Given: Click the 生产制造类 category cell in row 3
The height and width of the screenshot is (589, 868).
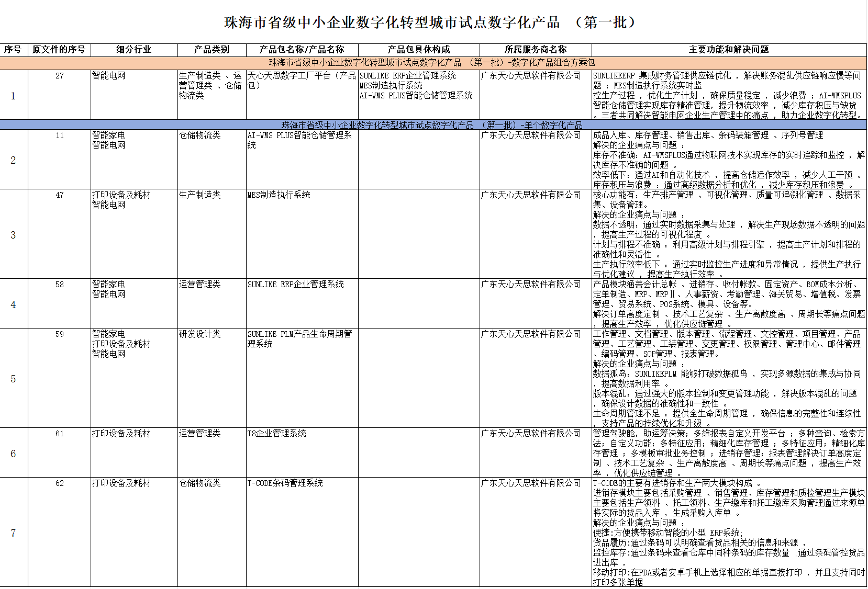Looking at the screenshot, I should tap(212, 234).
